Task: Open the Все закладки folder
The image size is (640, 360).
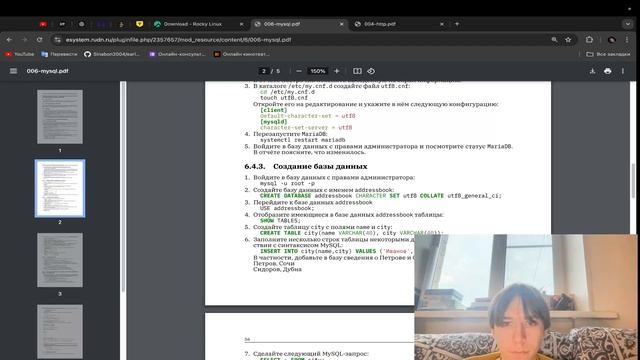Action: pyautogui.click(x=608, y=54)
